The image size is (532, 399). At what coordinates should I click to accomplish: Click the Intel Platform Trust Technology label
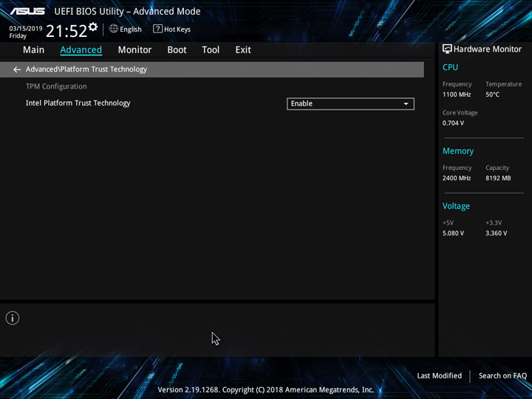coord(78,103)
